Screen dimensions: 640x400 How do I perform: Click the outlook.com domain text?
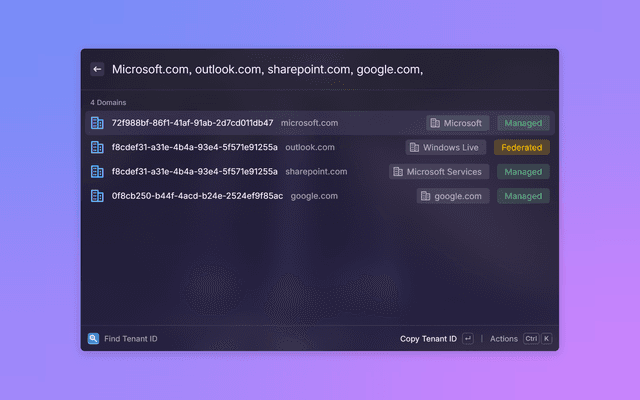click(x=310, y=147)
